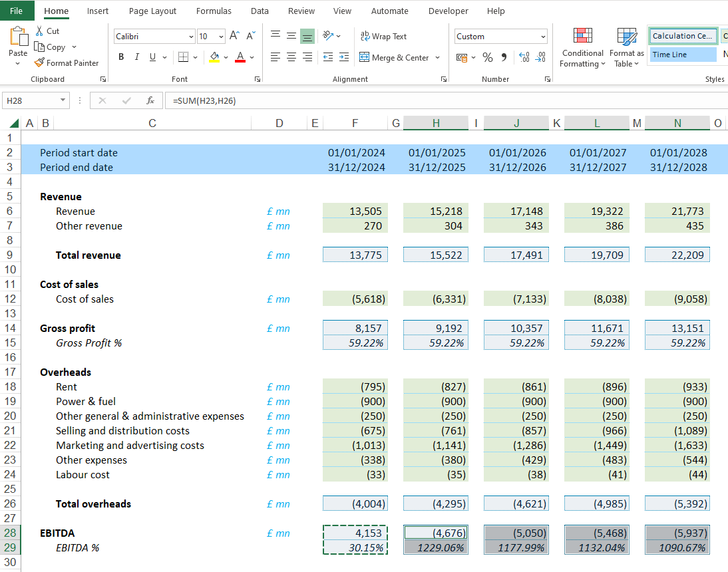Screen dimensions: 728x572
Task: Click the Increase Indent icon
Action: (343, 58)
